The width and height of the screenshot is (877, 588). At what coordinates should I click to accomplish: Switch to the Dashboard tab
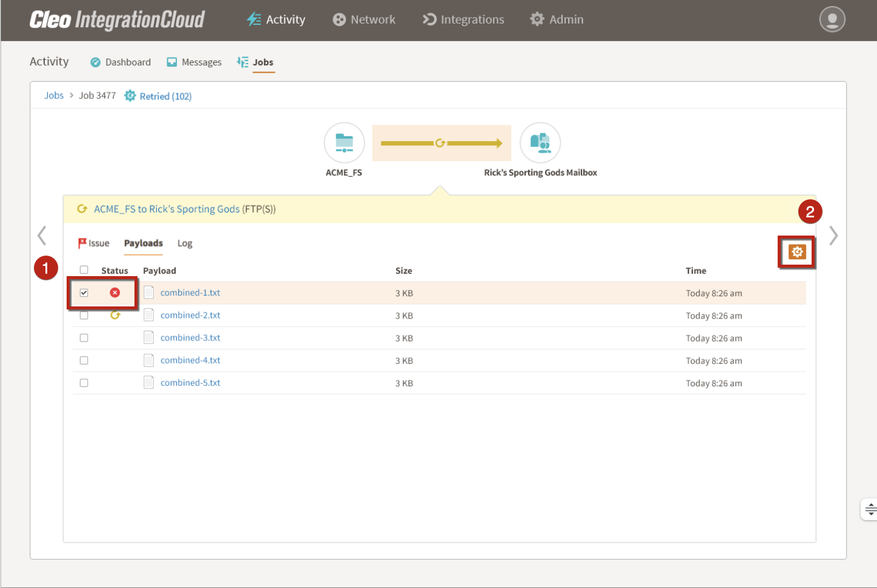point(121,62)
